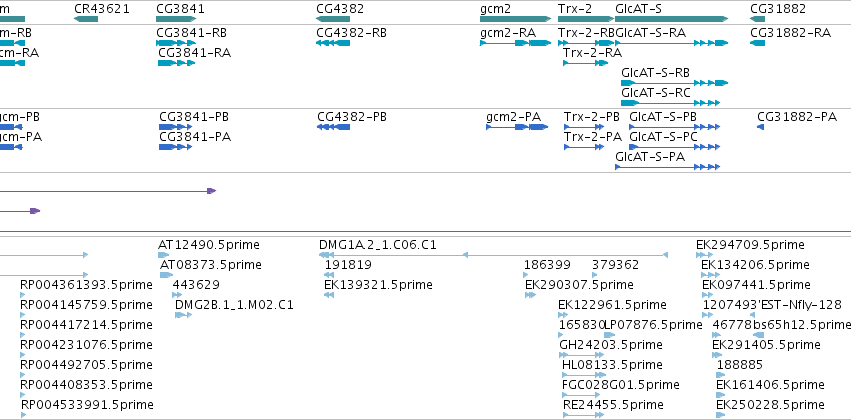
Task: Click the long purple arrow feature
Action: pos(108,191)
